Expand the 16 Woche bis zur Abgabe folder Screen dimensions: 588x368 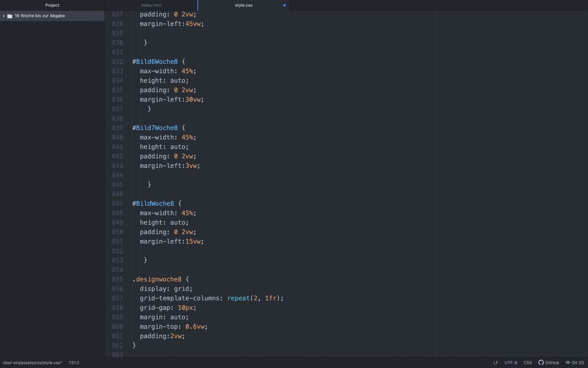pos(4,16)
